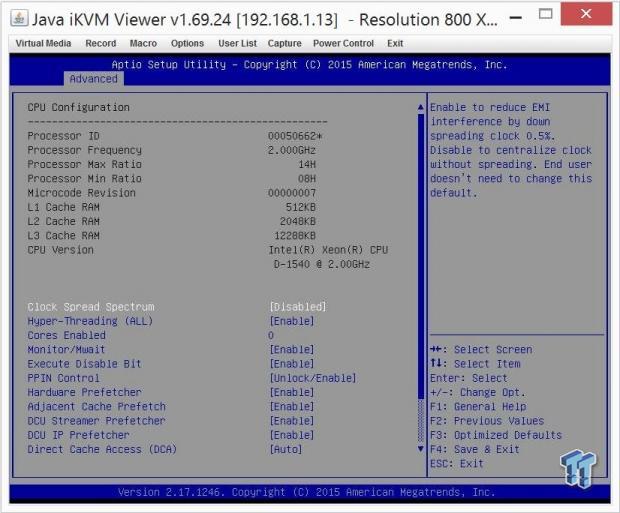This screenshot has height=513, width=620.
Task: Click the scroll down arrow in BIOS list
Action: (x=421, y=449)
